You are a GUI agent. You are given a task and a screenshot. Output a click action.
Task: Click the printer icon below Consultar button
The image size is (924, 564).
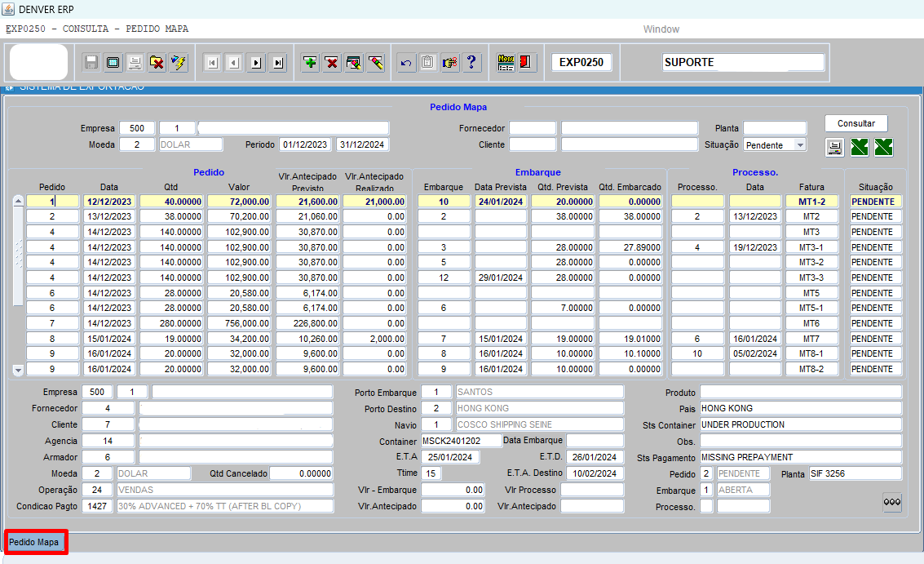point(834,148)
